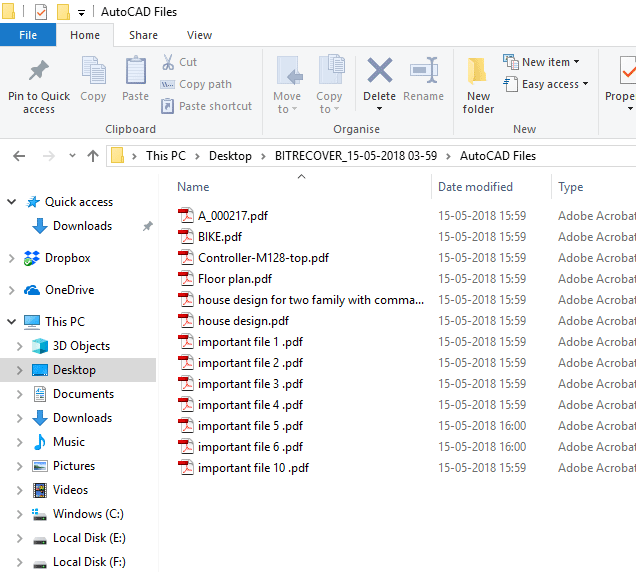Screen dimensions: 636x572
Task: Click Desktop in the address bar path
Action: (230, 156)
